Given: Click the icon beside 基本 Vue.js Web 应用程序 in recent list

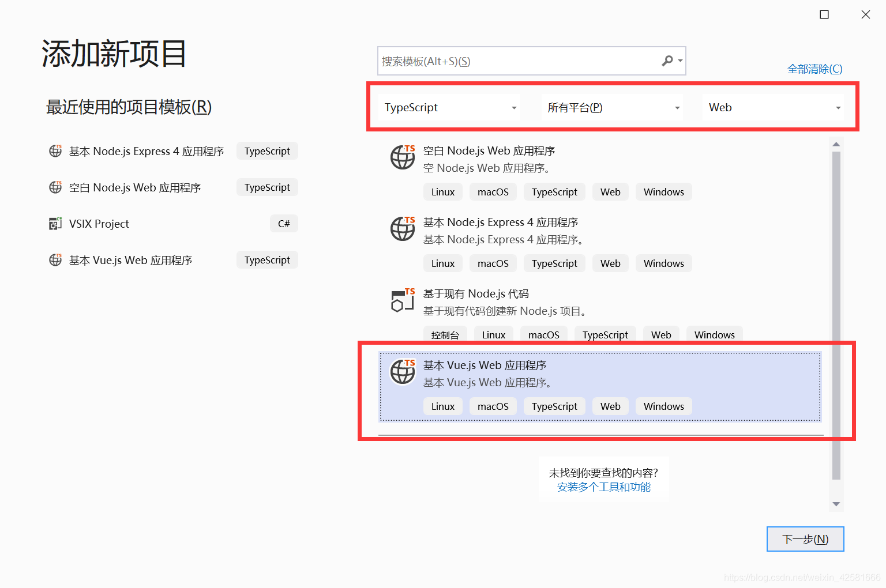Looking at the screenshot, I should click(x=55, y=260).
